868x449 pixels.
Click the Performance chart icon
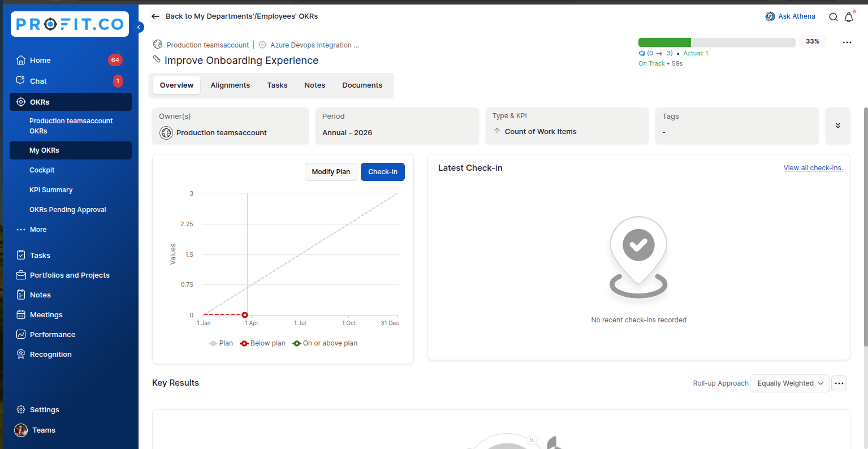21,334
